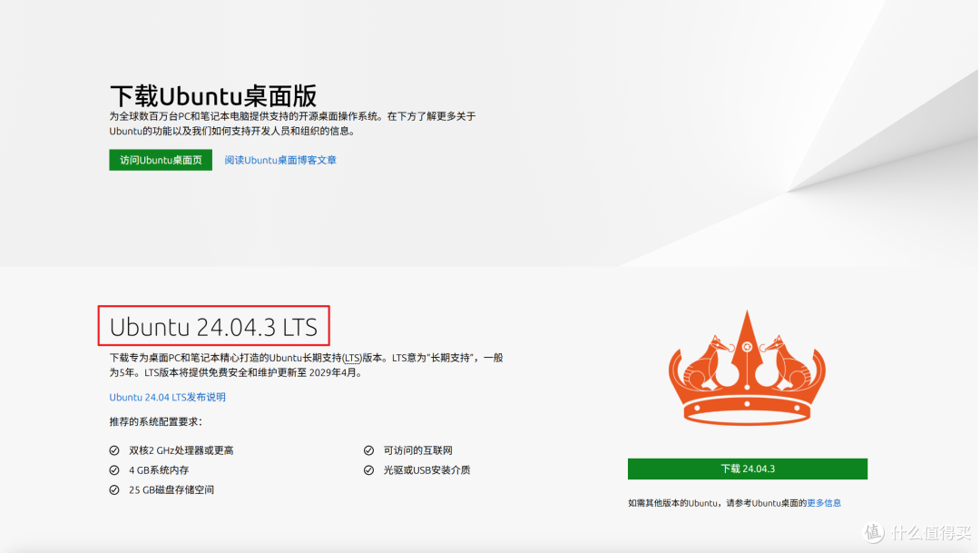Screen dimensions: 980x553
Task: Select the text 可访问的互联网
Action: 418,450
